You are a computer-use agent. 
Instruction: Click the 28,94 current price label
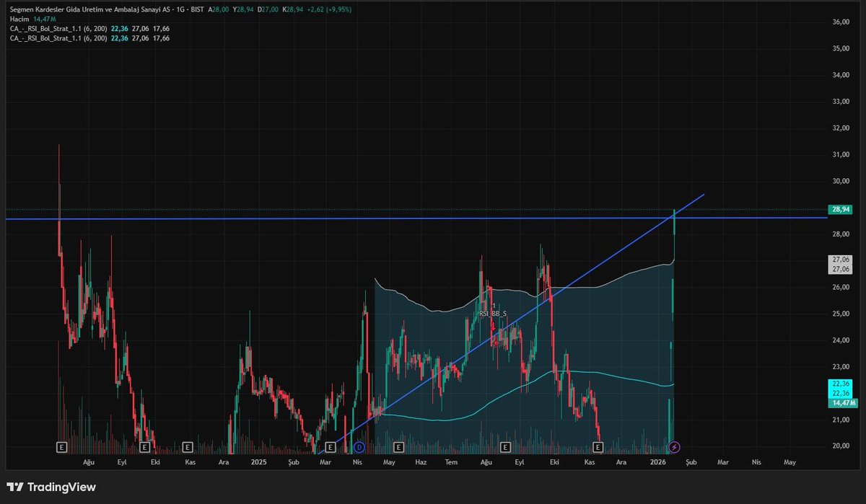click(x=841, y=209)
